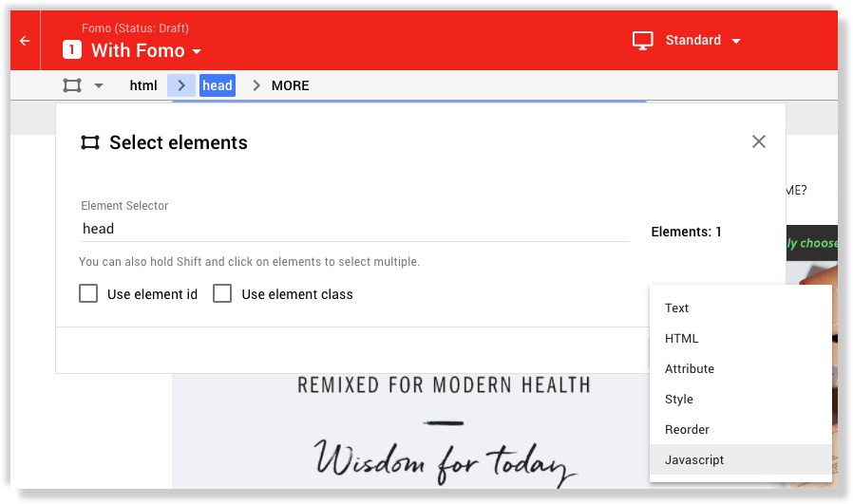Click the Element Selector input field
The height and width of the screenshot is (504, 853).
coord(354,229)
